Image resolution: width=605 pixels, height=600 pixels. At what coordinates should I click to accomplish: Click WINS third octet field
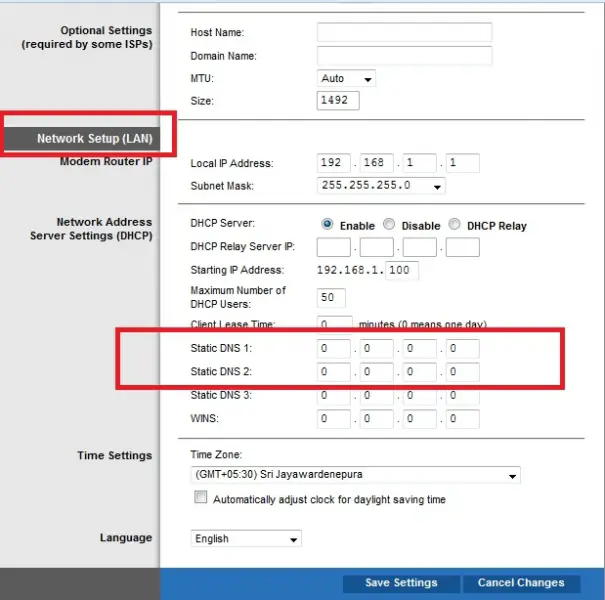click(x=420, y=419)
